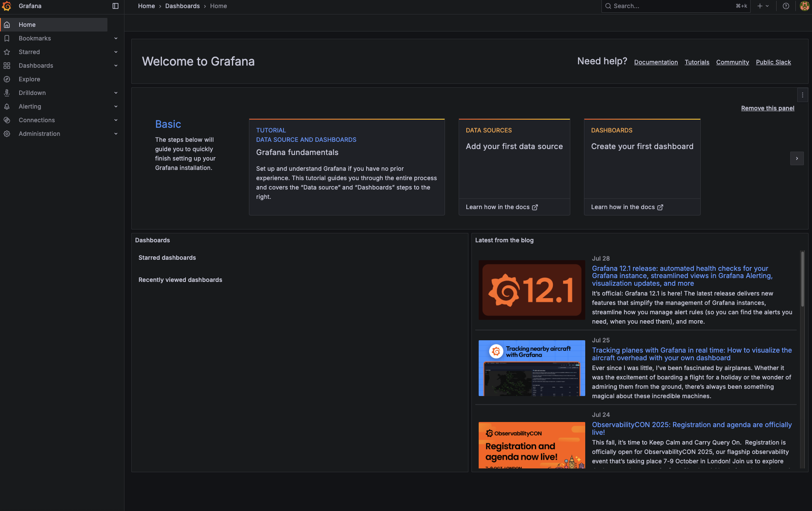The width and height of the screenshot is (812, 511).
Task: Open Dashboards from the sidebar menu
Action: coord(36,66)
